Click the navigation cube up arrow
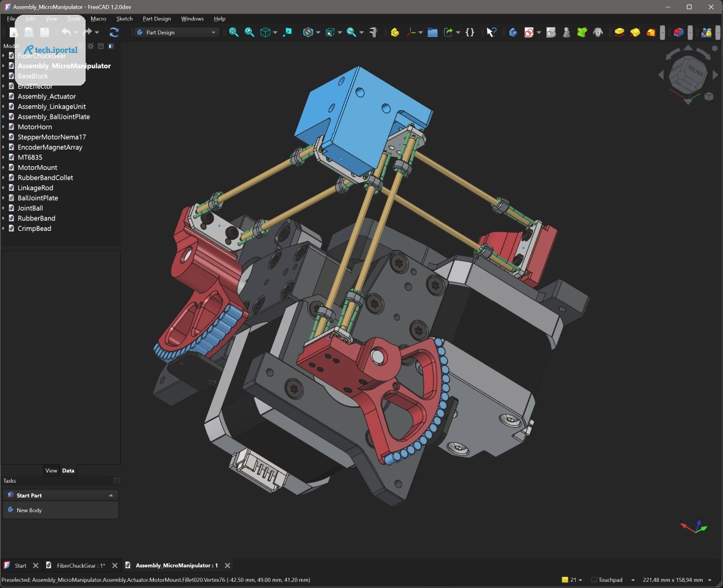 click(688, 48)
